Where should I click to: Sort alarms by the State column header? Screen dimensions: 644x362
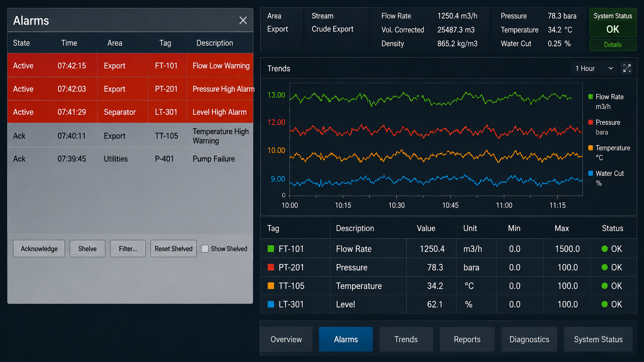[x=22, y=43]
